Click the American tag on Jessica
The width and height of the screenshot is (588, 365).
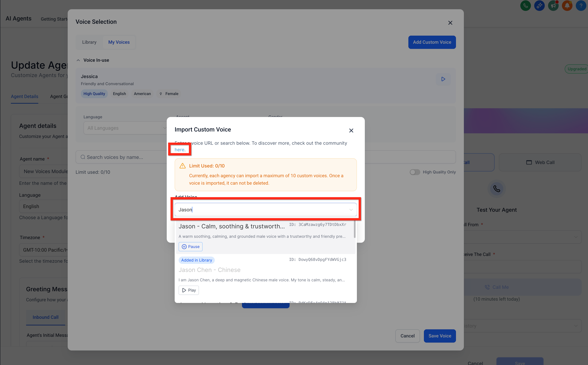click(x=142, y=94)
